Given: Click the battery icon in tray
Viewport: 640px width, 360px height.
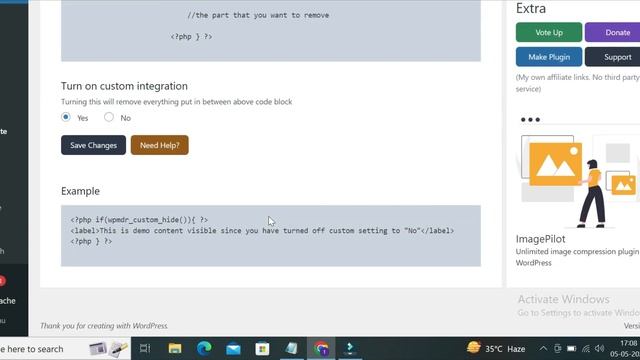Looking at the screenshot, I should pyautogui.click(x=572, y=349).
